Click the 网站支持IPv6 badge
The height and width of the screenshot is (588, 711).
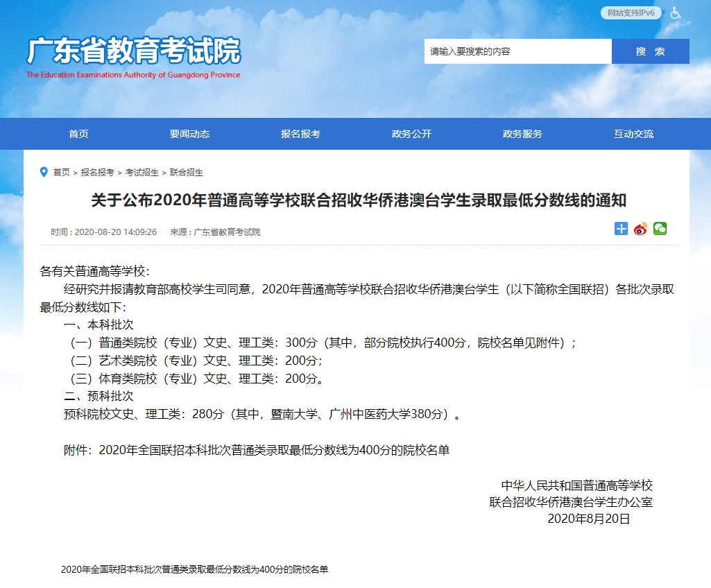[x=631, y=13]
